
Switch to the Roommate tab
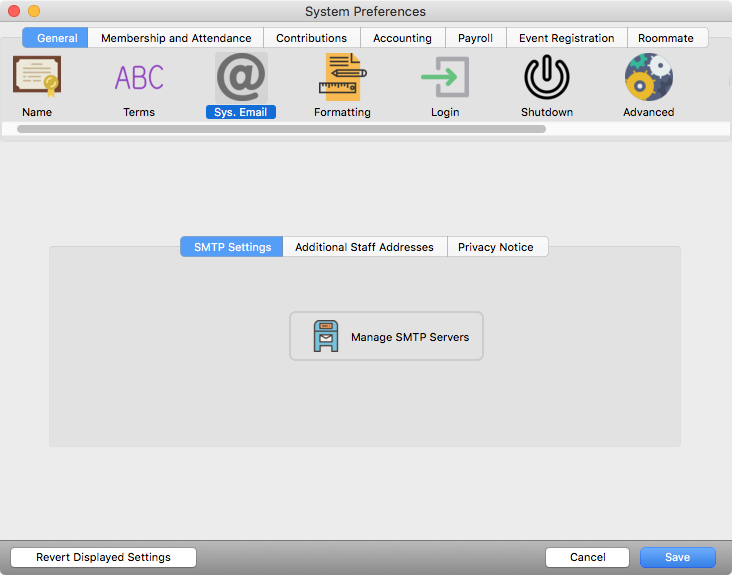[666, 38]
